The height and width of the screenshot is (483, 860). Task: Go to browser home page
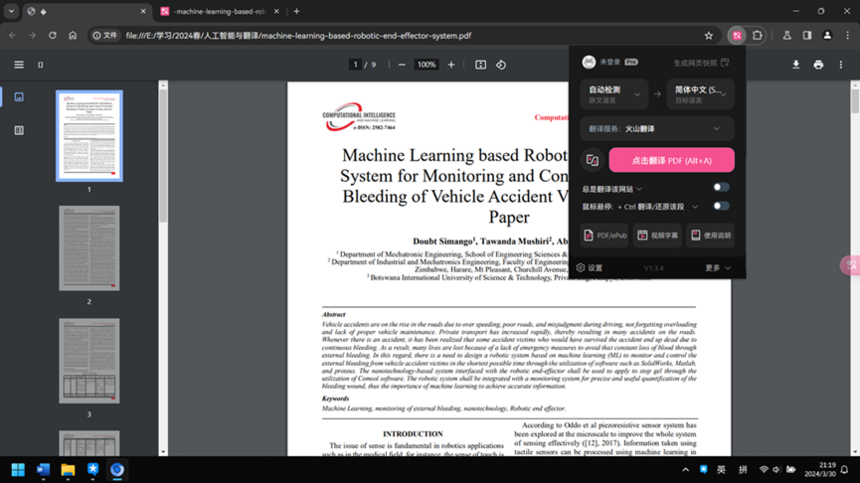[x=73, y=36]
